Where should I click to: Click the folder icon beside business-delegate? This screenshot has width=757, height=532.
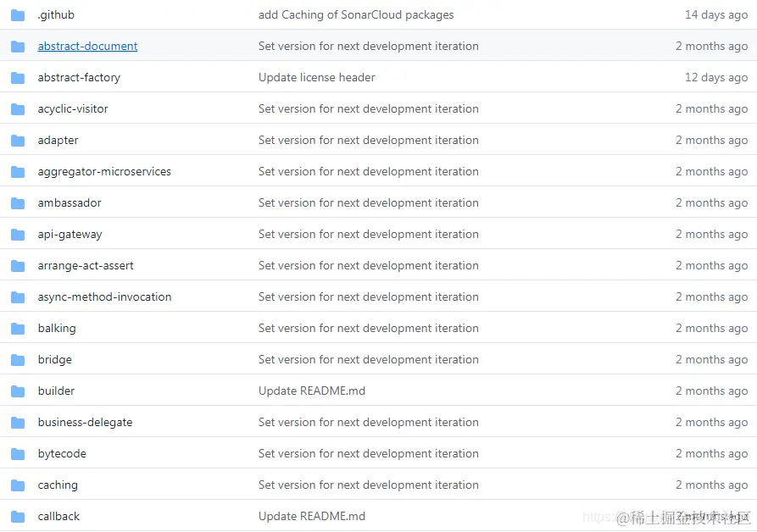(18, 423)
